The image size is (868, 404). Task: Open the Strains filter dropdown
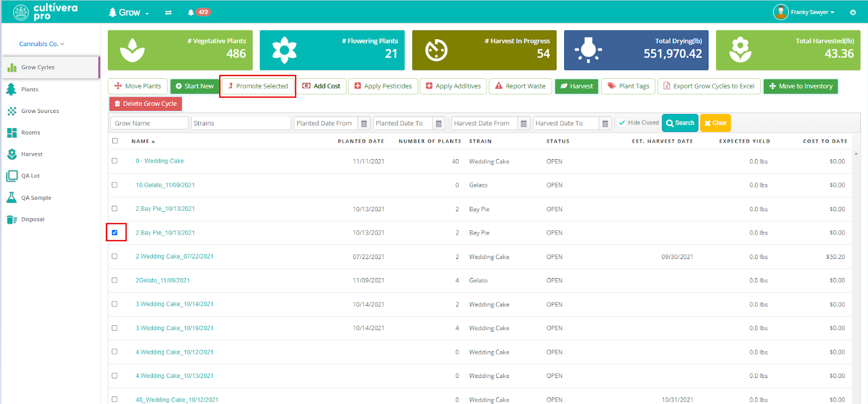click(x=241, y=123)
